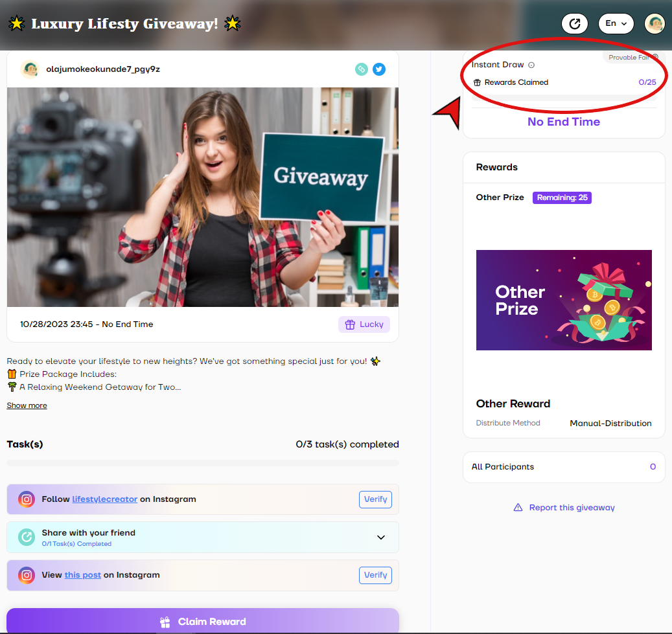Open the Twitter icon beside username

click(x=379, y=69)
